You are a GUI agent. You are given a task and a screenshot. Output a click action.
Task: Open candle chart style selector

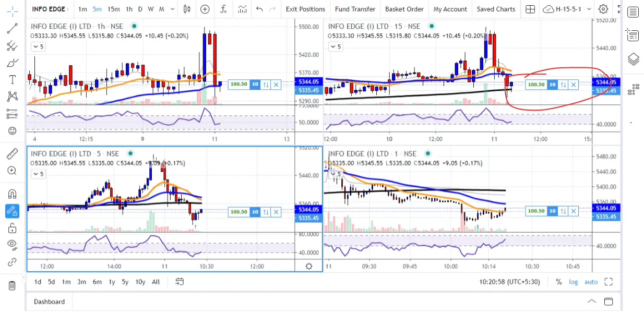187,9
